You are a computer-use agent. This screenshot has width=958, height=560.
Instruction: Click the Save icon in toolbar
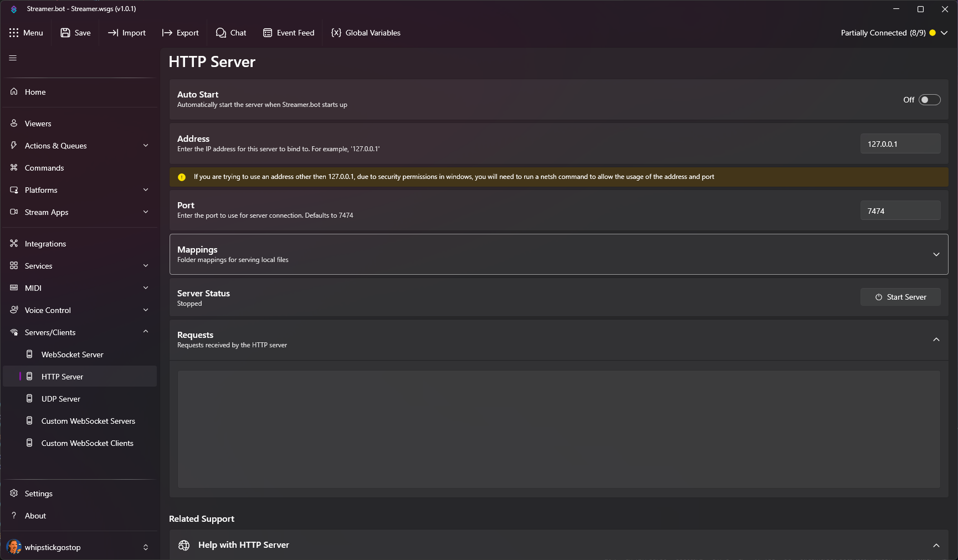pyautogui.click(x=65, y=33)
